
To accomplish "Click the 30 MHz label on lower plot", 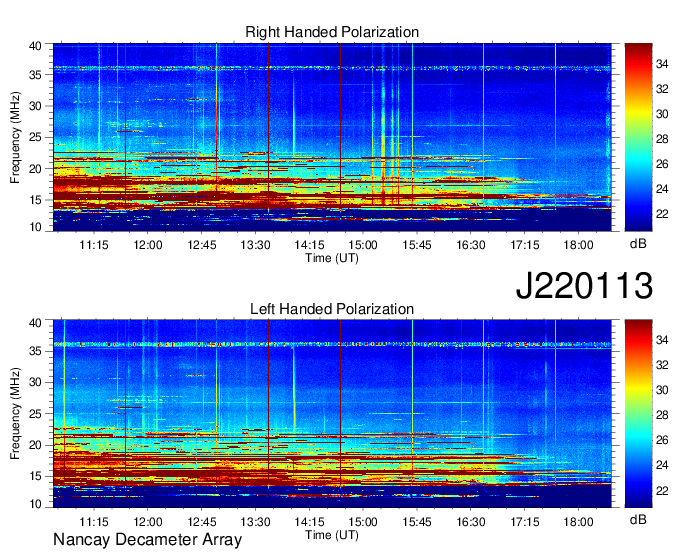I will pyautogui.click(x=36, y=382).
